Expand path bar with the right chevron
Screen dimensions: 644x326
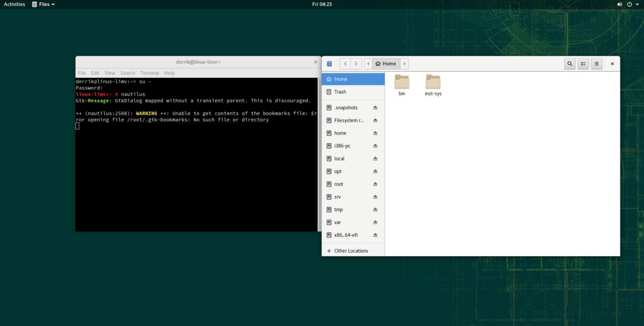click(405, 64)
